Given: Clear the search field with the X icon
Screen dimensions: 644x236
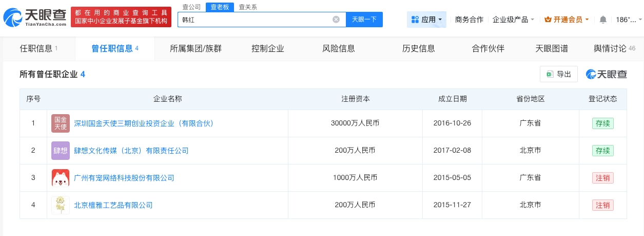Looking at the screenshot, I should tap(336, 20).
